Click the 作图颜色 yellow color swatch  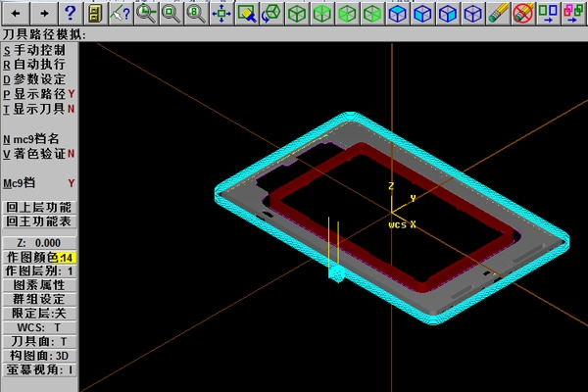pyautogui.click(x=66, y=257)
